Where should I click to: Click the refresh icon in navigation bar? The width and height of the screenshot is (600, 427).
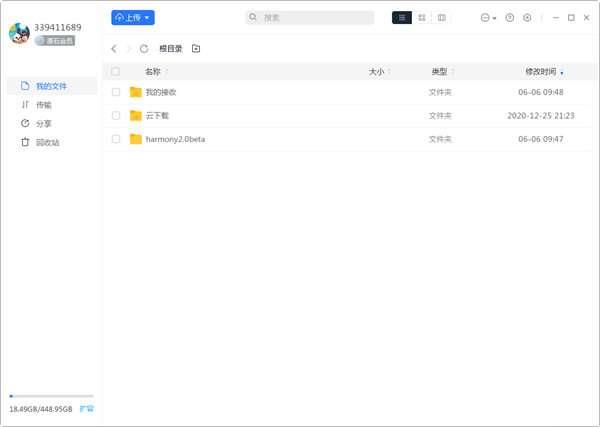[x=144, y=48]
